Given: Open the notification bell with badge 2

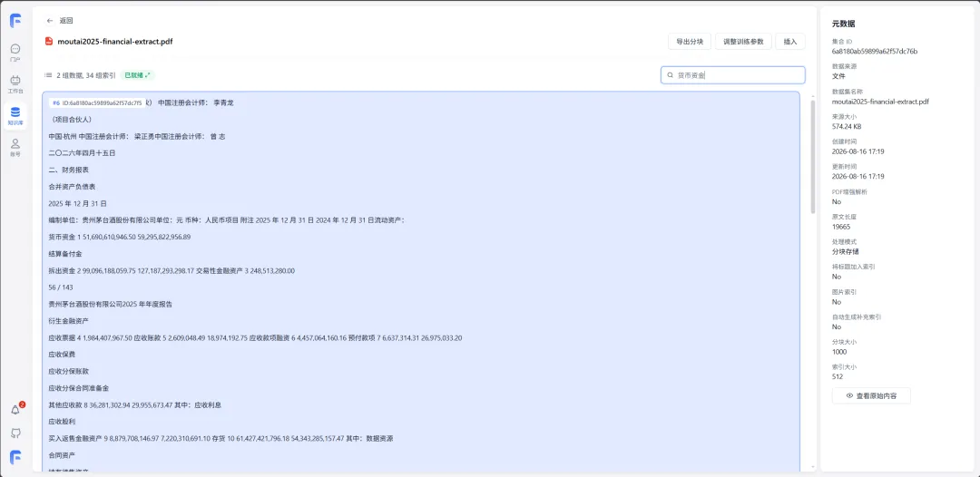Looking at the screenshot, I should coord(15,410).
